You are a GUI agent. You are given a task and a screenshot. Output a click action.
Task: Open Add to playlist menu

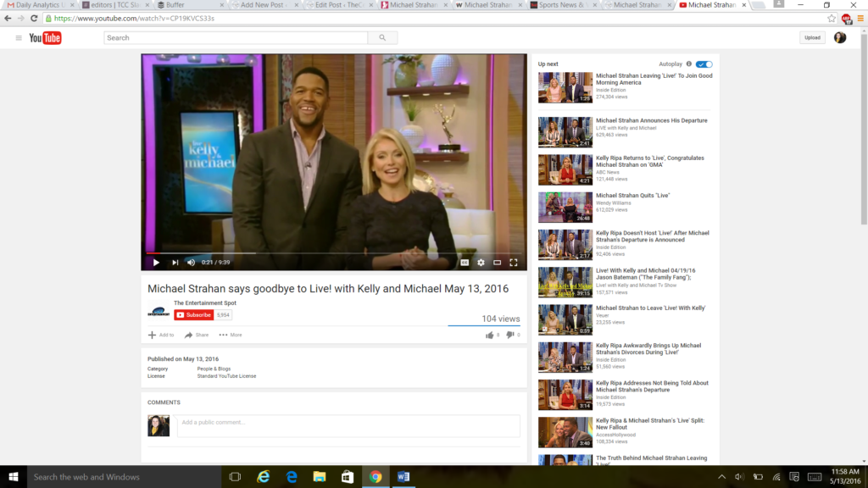tap(161, 335)
